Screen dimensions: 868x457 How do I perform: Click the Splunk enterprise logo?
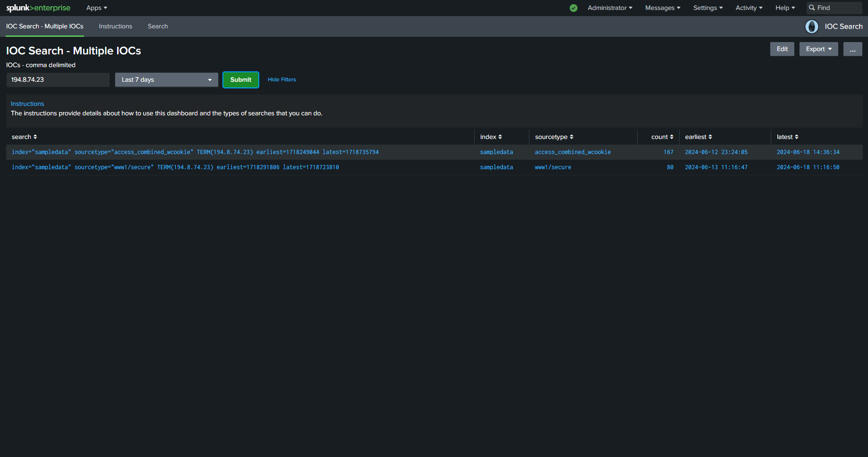coord(38,8)
